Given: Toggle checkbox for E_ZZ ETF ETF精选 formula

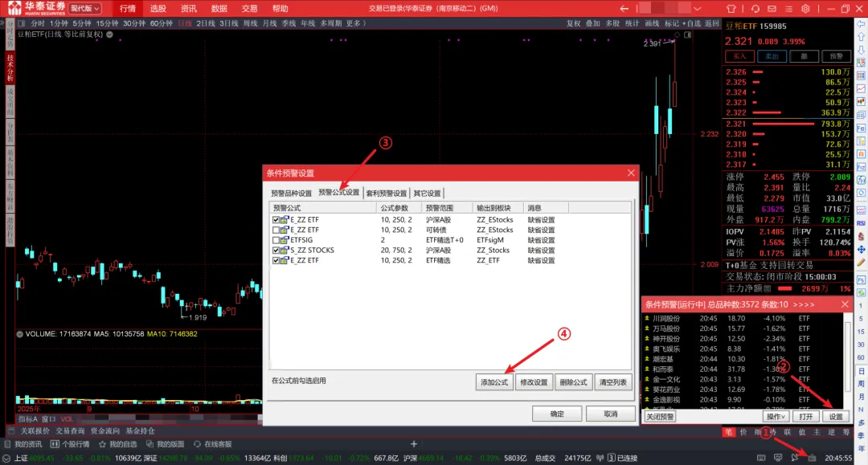Looking at the screenshot, I should 276,260.
